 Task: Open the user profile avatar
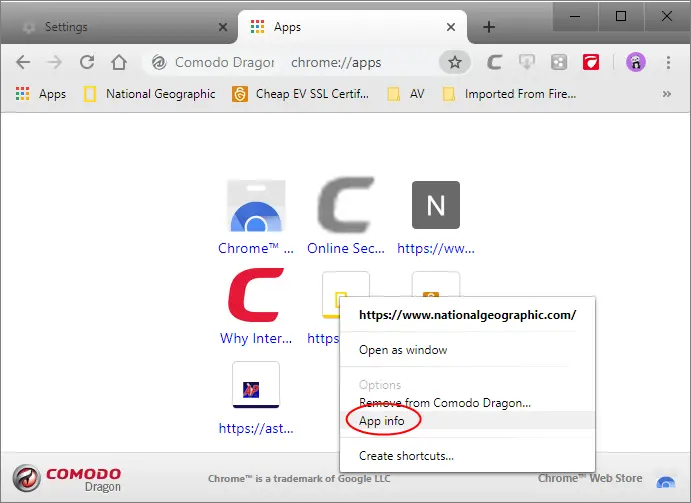point(636,62)
